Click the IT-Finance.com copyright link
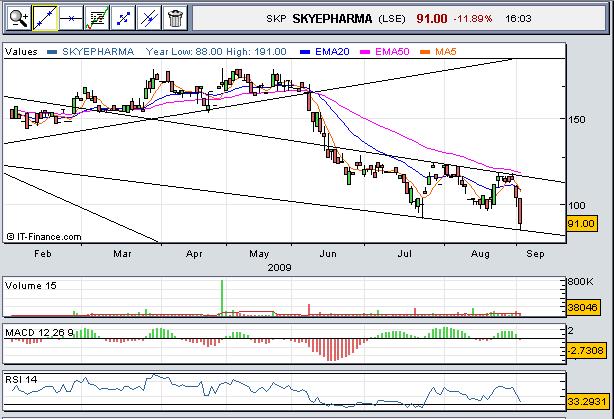 44,236
